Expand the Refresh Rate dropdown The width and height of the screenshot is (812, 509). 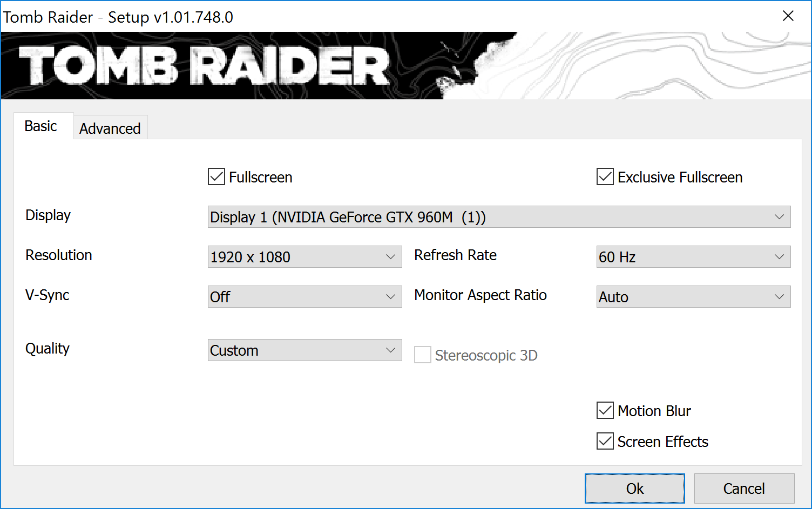[x=693, y=257]
